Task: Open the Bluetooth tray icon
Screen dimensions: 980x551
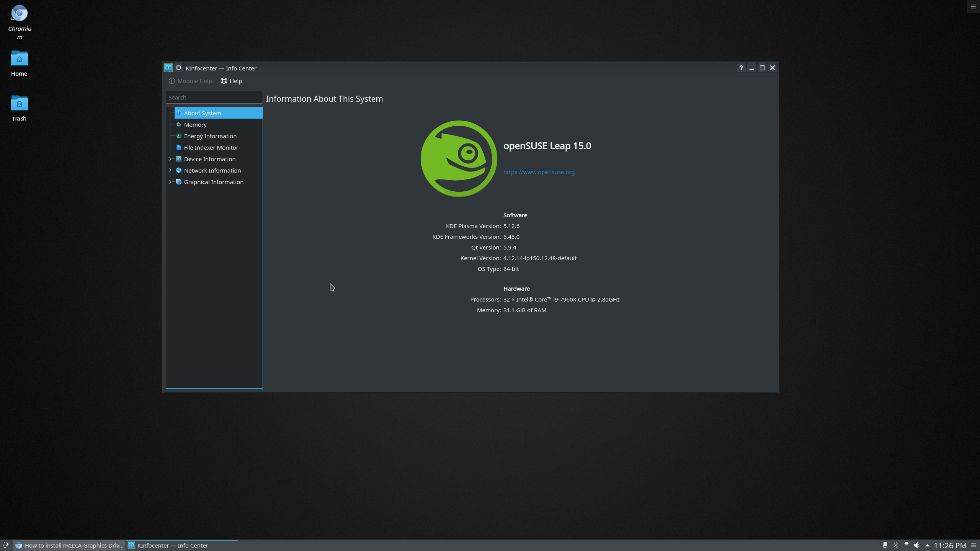Action: click(895, 545)
